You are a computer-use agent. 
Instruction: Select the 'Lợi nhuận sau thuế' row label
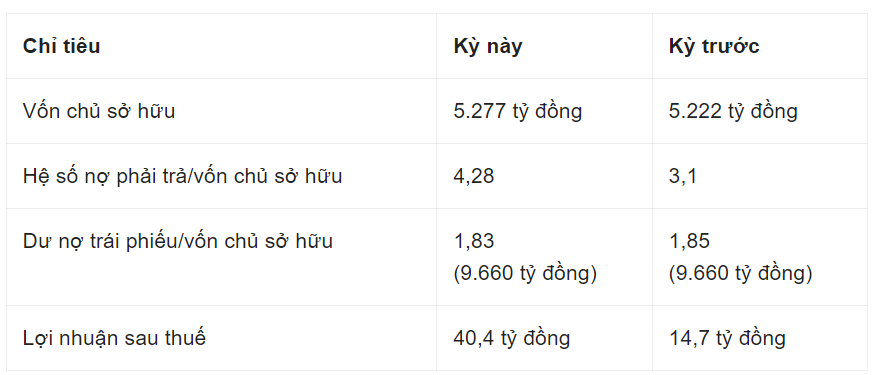click(114, 338)
